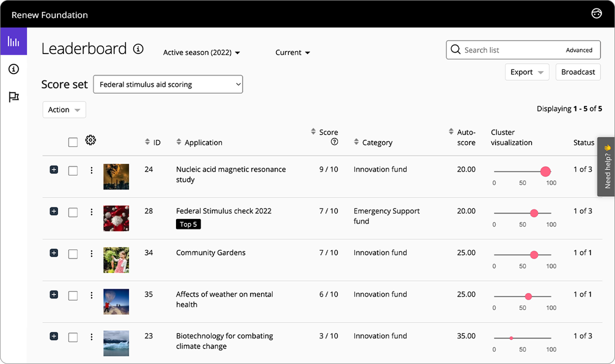Expand the row for Nucleic acid magnetic resonance study

click(54, 170)
